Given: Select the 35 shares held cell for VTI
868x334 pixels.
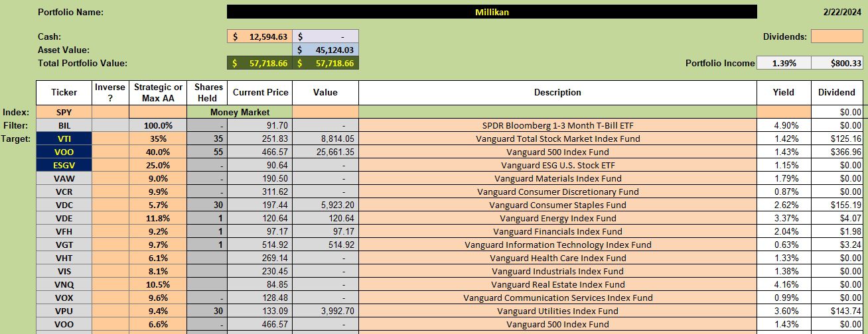Looking at the screenshot, I should coord(207,139).
